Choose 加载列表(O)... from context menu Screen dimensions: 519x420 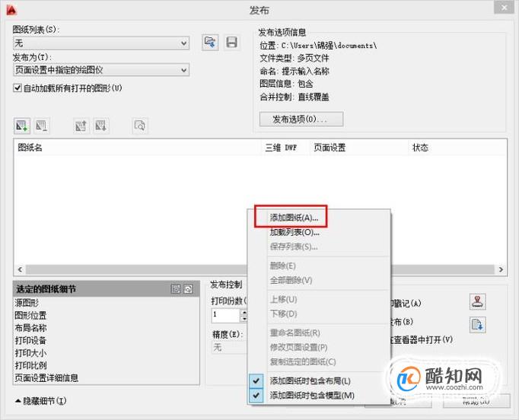tap(295, 232)
